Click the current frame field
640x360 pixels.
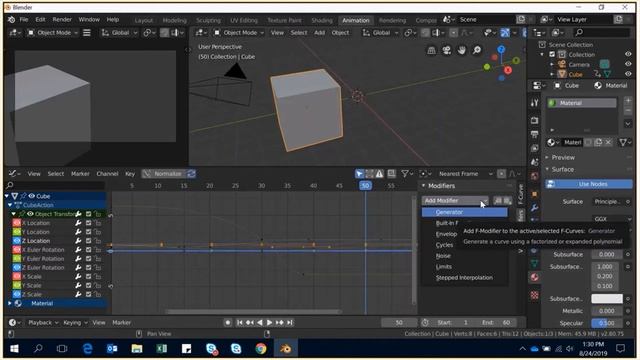point(399,322)
